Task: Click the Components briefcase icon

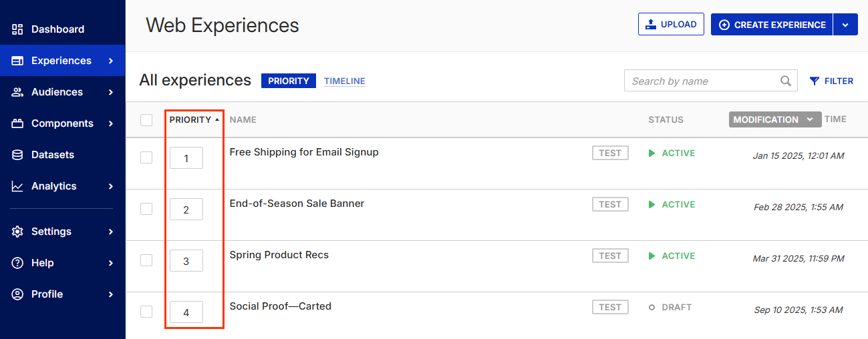Action: click(x=18, y=123)
